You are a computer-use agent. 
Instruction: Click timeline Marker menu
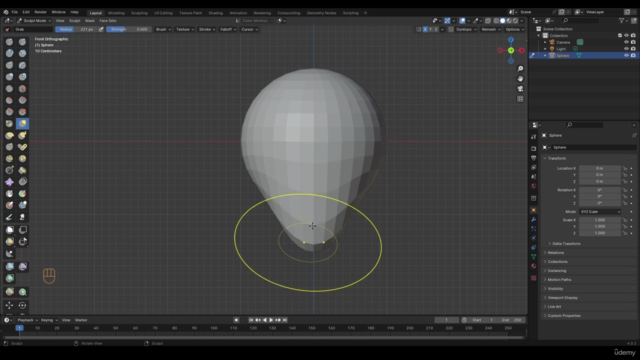pos(81,320)
